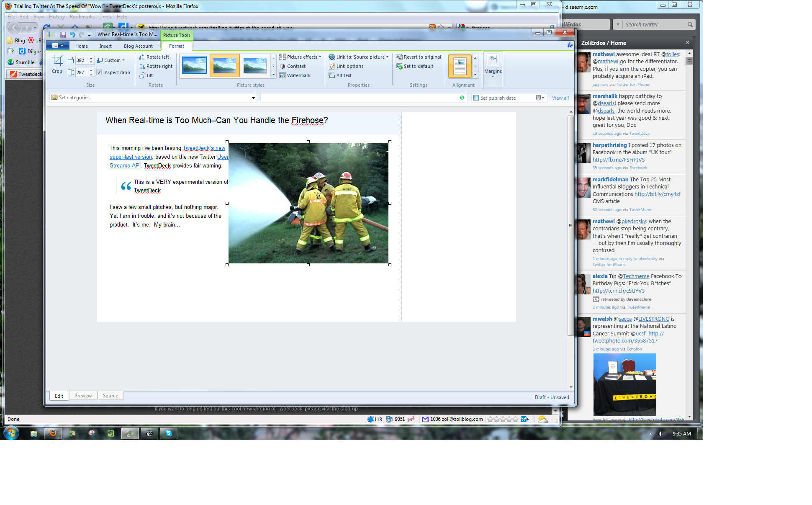Open the blue application menu button

point(57,46)
